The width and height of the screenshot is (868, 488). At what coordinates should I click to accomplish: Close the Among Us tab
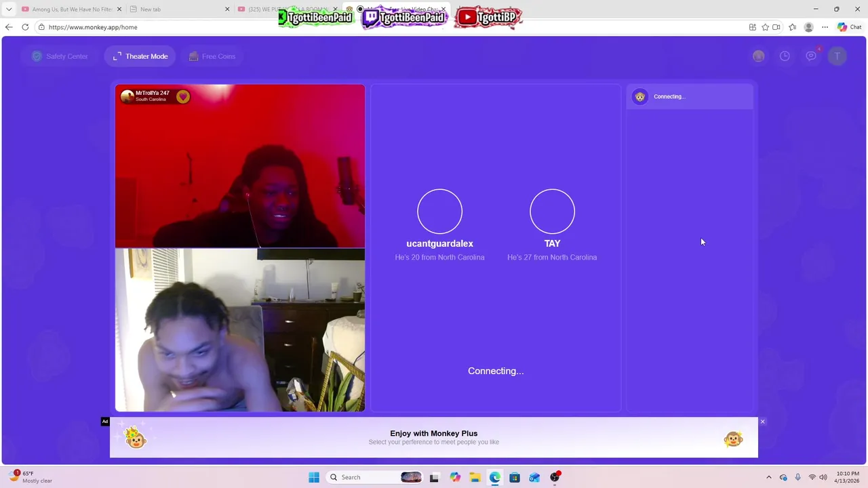[x=120, y=9]
